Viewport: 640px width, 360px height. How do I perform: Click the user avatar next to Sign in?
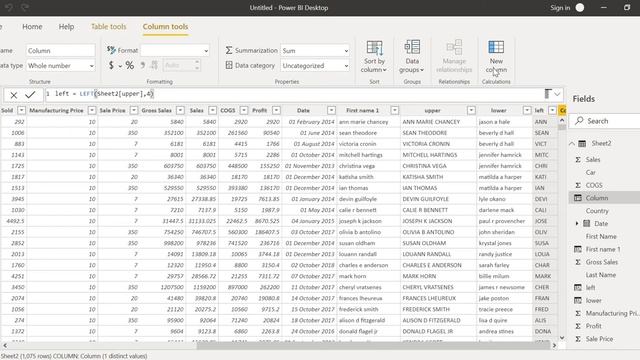(580, 8)
